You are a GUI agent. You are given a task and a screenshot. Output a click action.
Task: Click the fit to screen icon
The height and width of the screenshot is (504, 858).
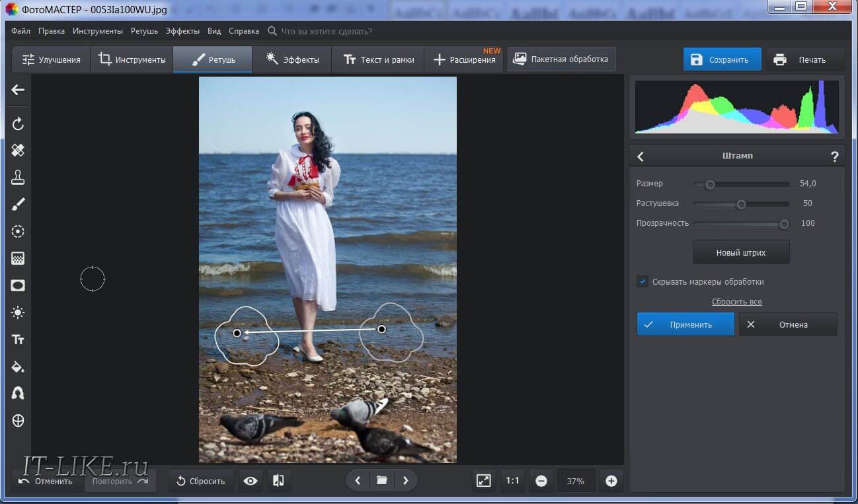[x=484, y=481]
